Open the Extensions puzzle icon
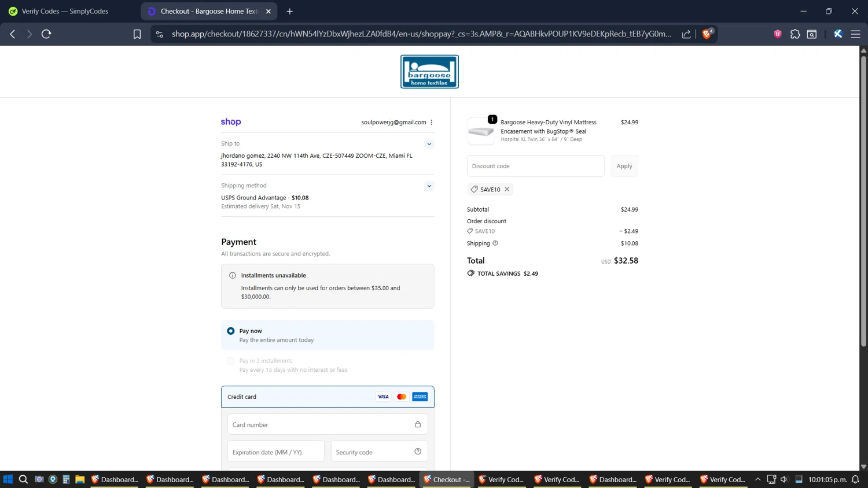Viewport: 868px width, 488px height. [795, 34]
